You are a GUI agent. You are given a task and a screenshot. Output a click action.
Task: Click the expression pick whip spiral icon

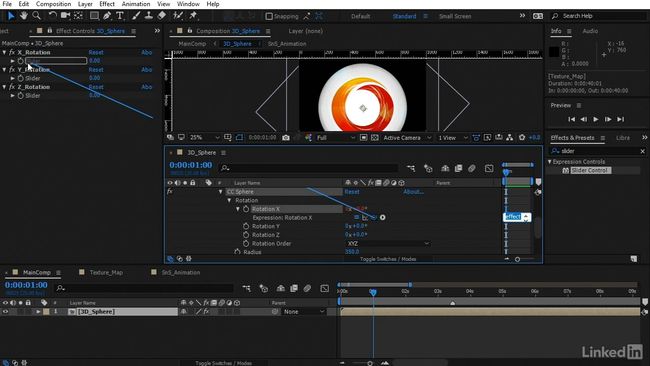(374, 217)
